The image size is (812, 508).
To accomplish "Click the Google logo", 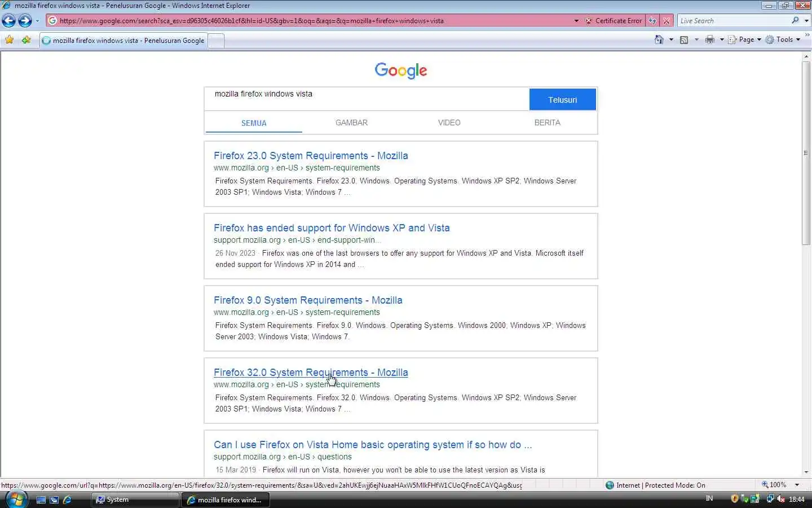I will [401, 71].
